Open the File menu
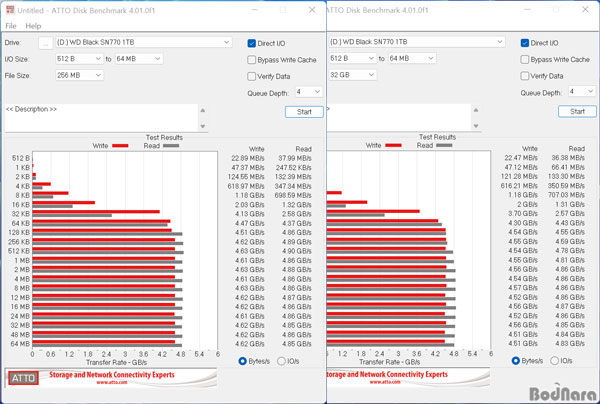 [11, 26]
